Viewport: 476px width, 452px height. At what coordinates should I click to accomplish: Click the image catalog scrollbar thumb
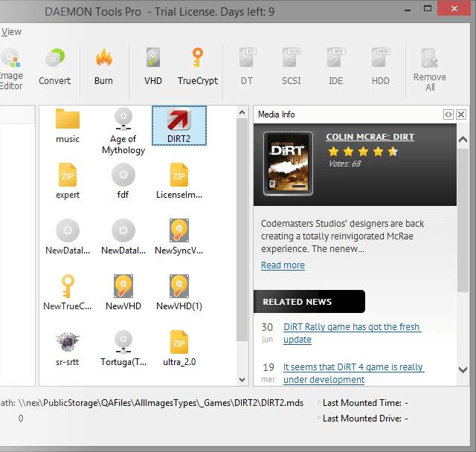pyautogui.click(x=242, y=230)
